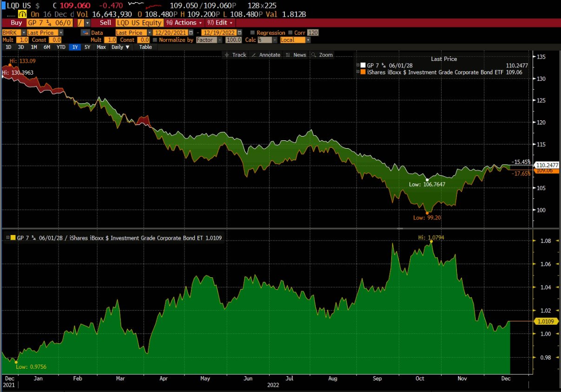This screenshot has height=392, width=561.
Task: Click the 1.0109 ratio tag on lower axis
Action: (547, 321)
